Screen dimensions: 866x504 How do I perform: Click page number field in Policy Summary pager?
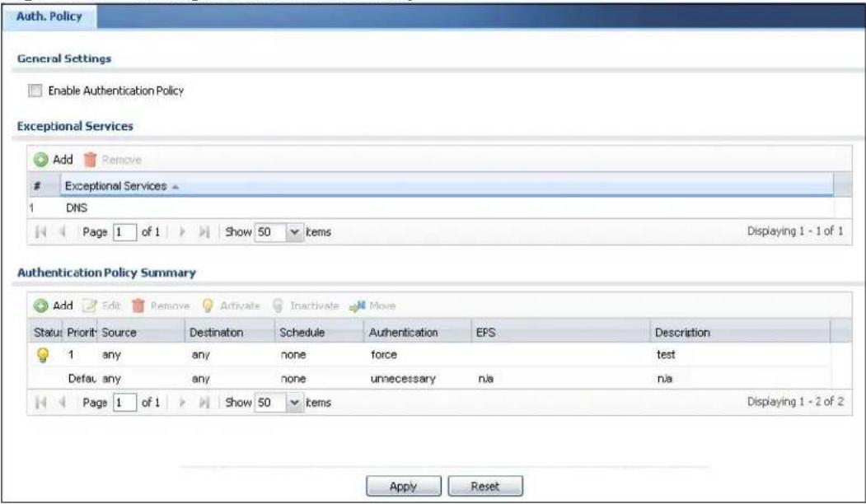click(x=124, y=403)
